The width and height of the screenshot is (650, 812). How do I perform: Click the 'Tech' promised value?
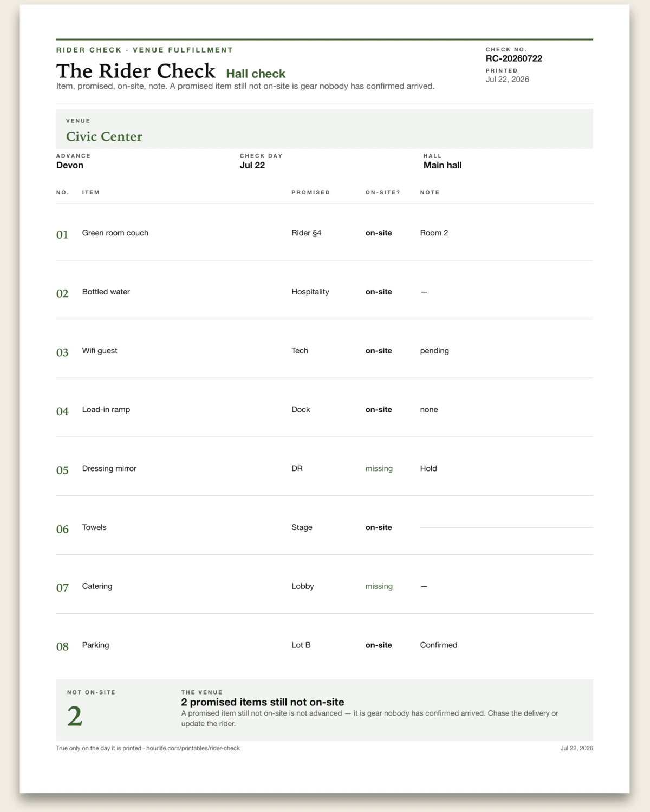pyautogui.click(x=300, y=351)
